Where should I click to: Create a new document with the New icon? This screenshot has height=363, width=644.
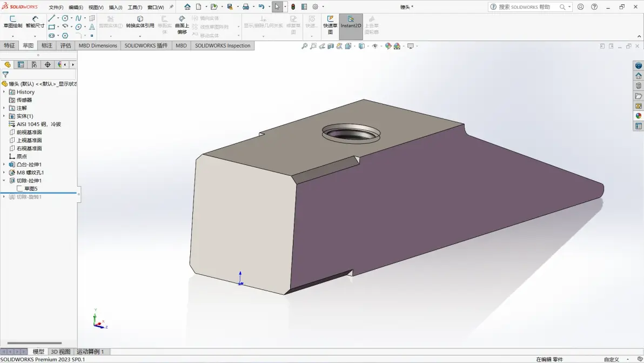pyautogui.click(x=198, y=6)
